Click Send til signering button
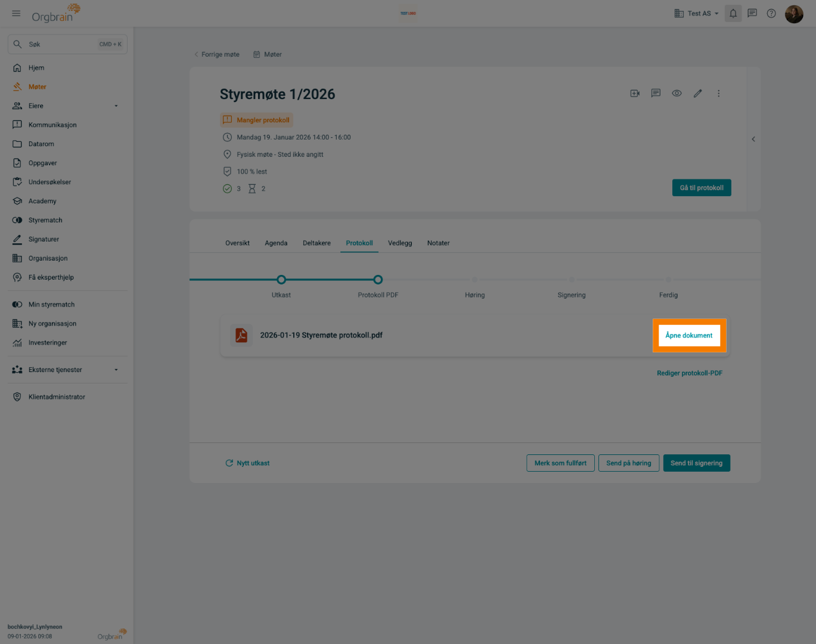The width and height of the screenshot is (816, 644). pos(696,463)
